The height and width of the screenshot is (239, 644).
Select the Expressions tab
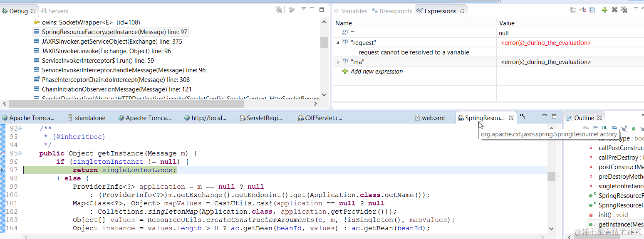coord(440,11)
